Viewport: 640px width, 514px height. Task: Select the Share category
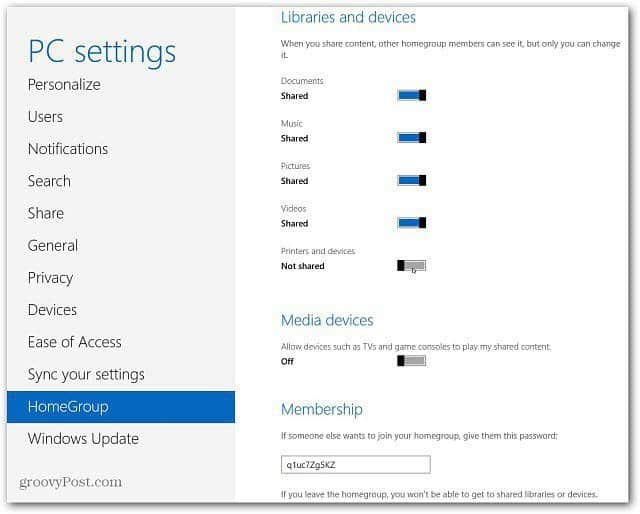pyautogui.click(x=46, y=213)
